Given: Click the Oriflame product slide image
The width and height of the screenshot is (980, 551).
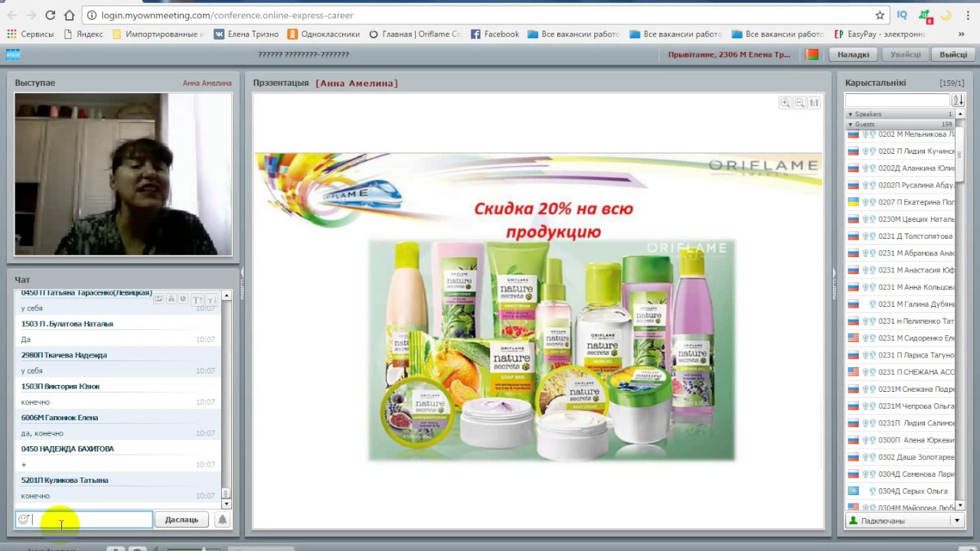Looking at the screenshot, I should (551, 350).
